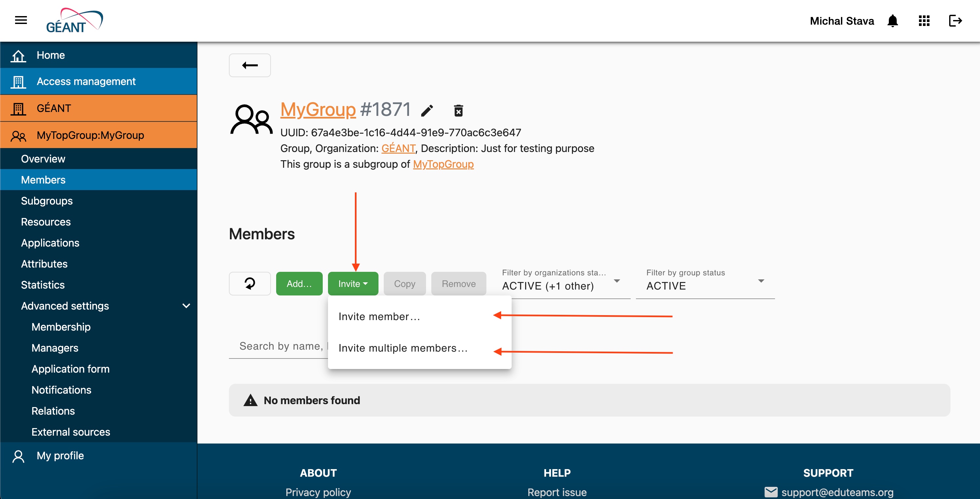Click the GÉANT organization icon in sidebar
980x499 pixels.
[x=18, y=109]
